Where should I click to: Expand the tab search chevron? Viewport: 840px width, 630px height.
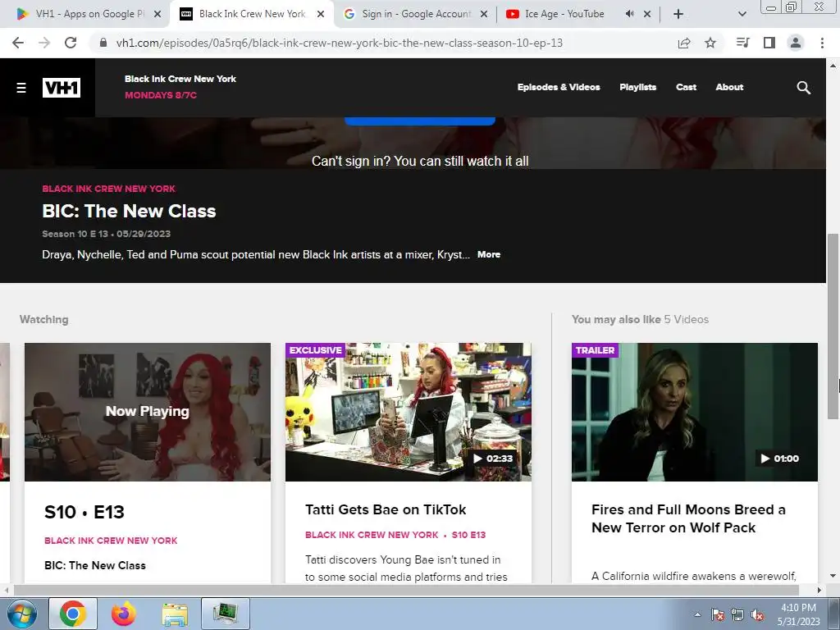(742, 14)
